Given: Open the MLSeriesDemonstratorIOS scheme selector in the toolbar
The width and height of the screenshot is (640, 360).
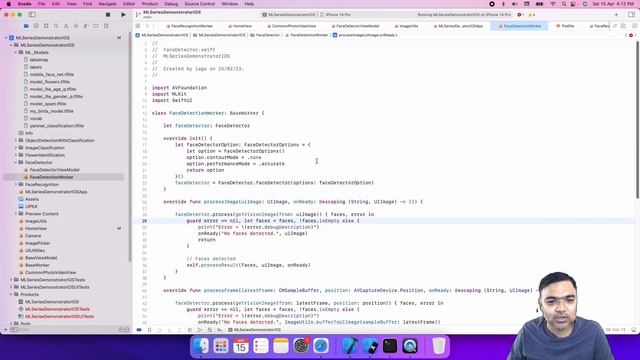Looking at the screenshot, I should [289, 15].
